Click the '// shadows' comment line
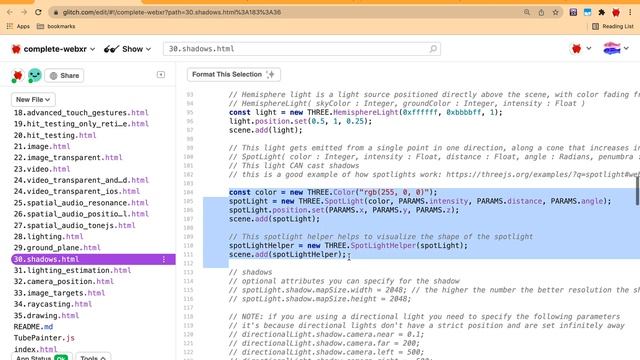 (x=250, y=272)
